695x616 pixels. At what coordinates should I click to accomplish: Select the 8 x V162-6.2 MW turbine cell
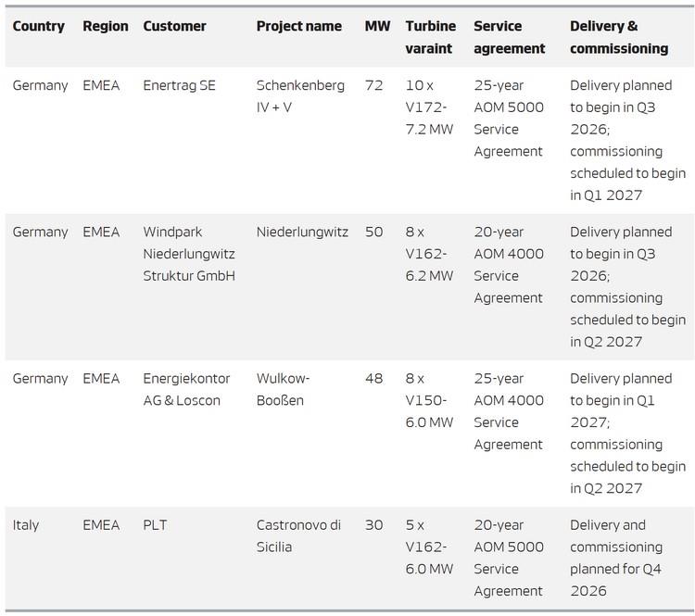pos(430,254)
